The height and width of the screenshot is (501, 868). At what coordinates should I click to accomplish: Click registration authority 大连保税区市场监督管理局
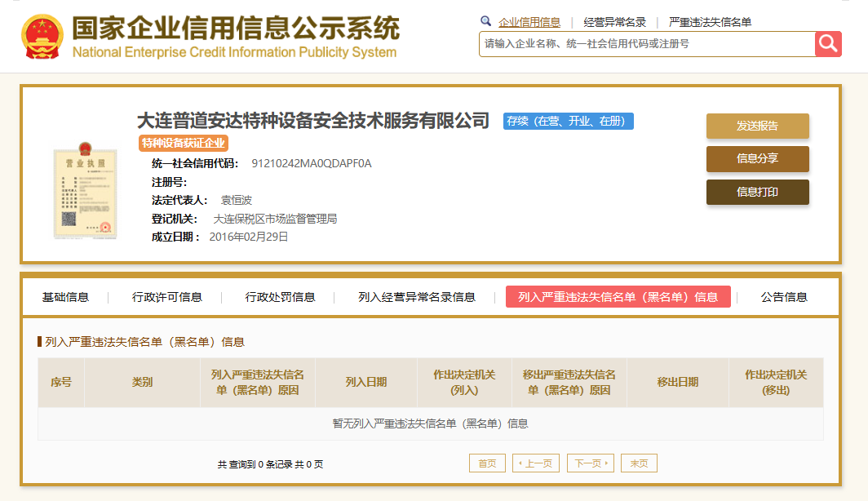point(275,219)
